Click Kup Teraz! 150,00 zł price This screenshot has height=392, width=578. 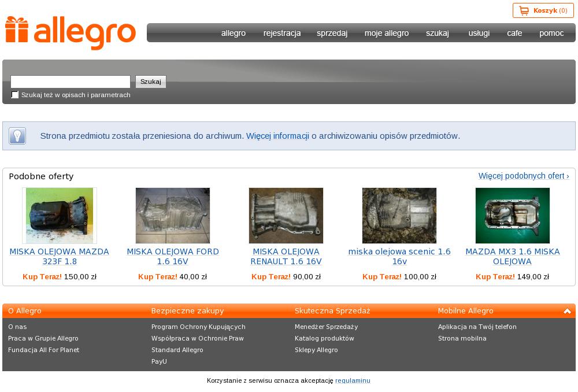[x=60, y=276]
